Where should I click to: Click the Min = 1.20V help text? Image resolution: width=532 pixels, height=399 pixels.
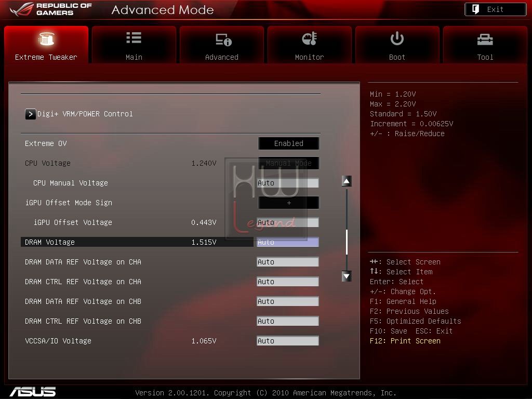coord(393,94)
